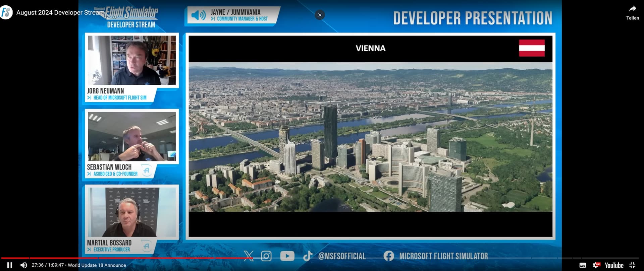Viewport: 644px width, 271px height.
Task: Click the channel avatar FS logo
Action: pos(6,12)
